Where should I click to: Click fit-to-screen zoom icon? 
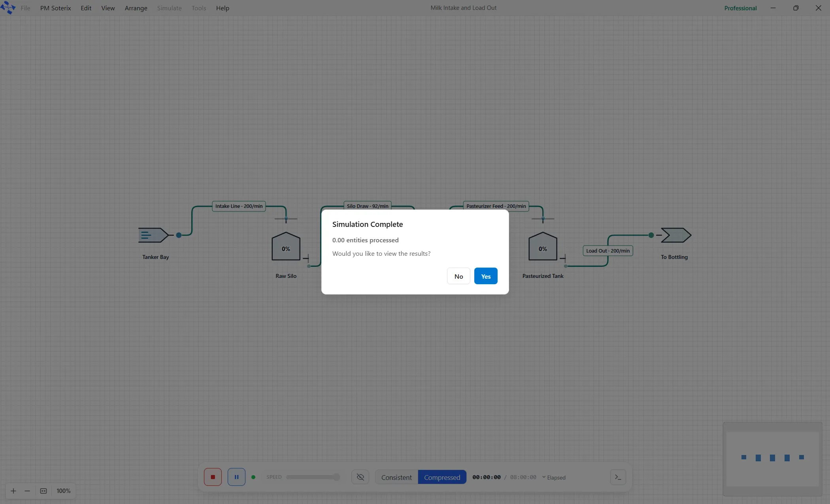pos(43,491)
